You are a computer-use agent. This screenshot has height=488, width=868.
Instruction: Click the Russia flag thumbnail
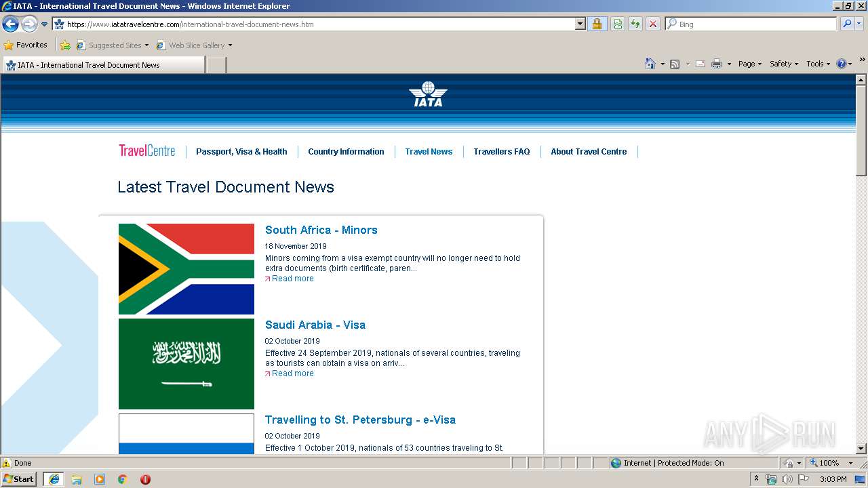pos(186,434)
